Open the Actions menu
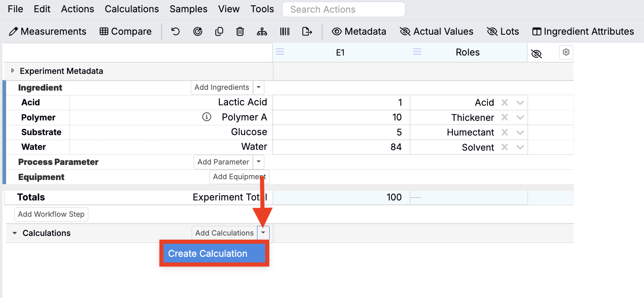The width and height of the screenshot is (644, 298). tap(78, 9)
